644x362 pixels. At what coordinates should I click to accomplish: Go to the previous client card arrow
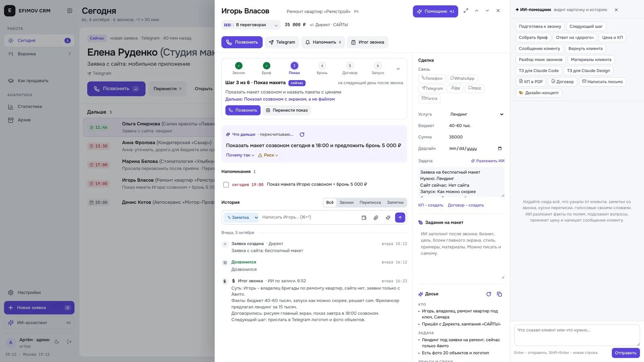(477, 11)
